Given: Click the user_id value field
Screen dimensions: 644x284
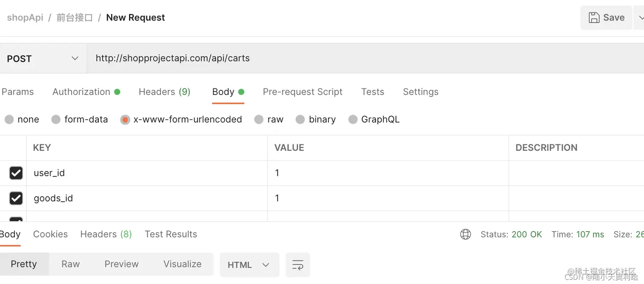Looking at the screenshot, I should point(388,173).
